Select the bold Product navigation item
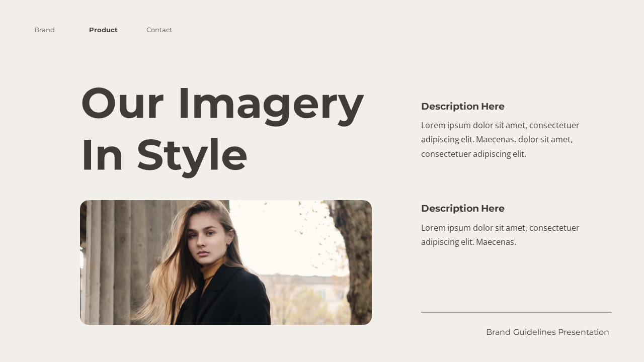644x362 pixels. click(x=103, y=30)
